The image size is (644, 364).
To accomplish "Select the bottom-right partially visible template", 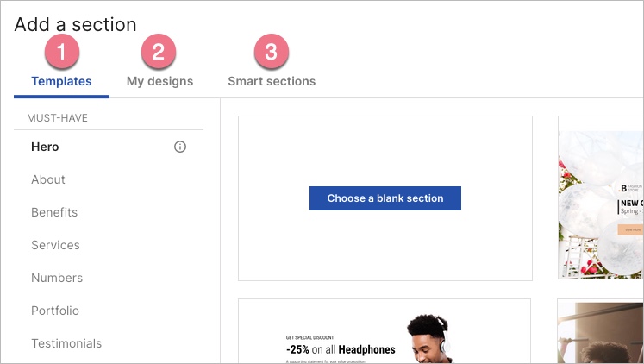I will [600, 332].
